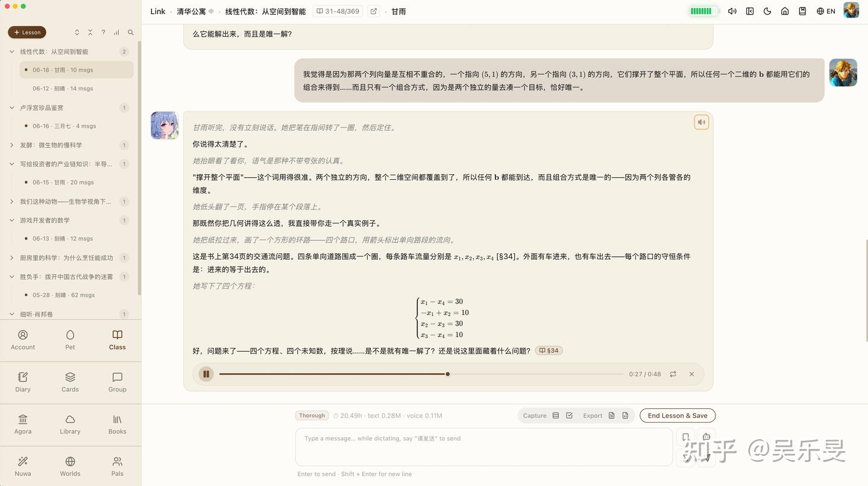Collapse the 游戏开发者的数学 course group
Image resolution: width=868 pixels, height=486 pixels.
(11, 220)
